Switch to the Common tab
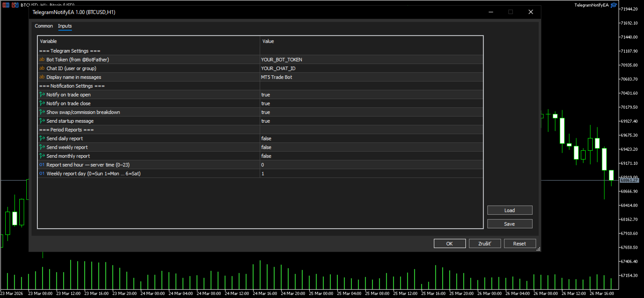The height and width of the screenshot is (298, 644). (x=44, y=26)
